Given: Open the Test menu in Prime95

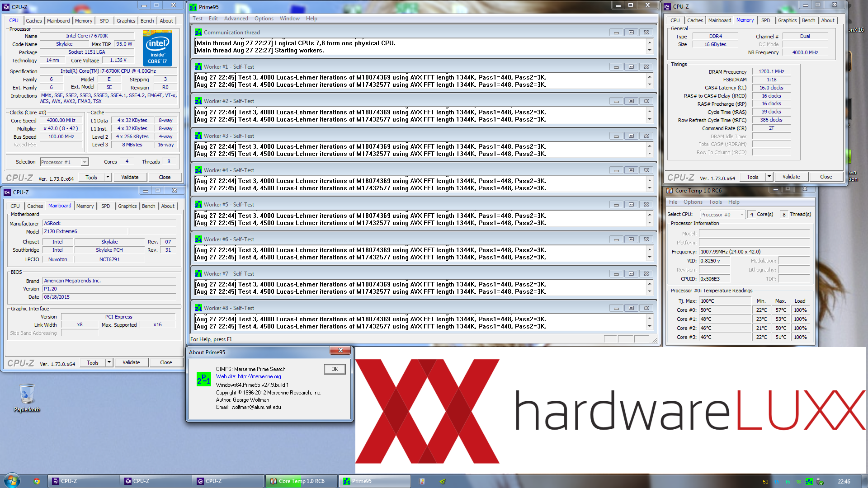Looking at the screenshot, I should (x=198, y=19).
